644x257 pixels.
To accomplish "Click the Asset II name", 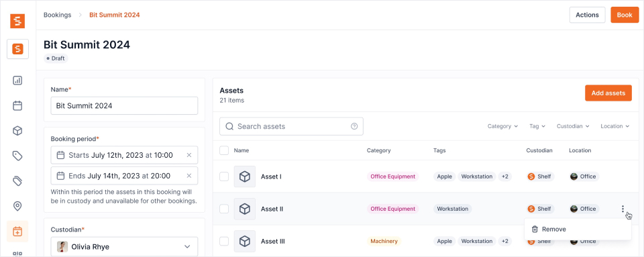I will 272,209.
